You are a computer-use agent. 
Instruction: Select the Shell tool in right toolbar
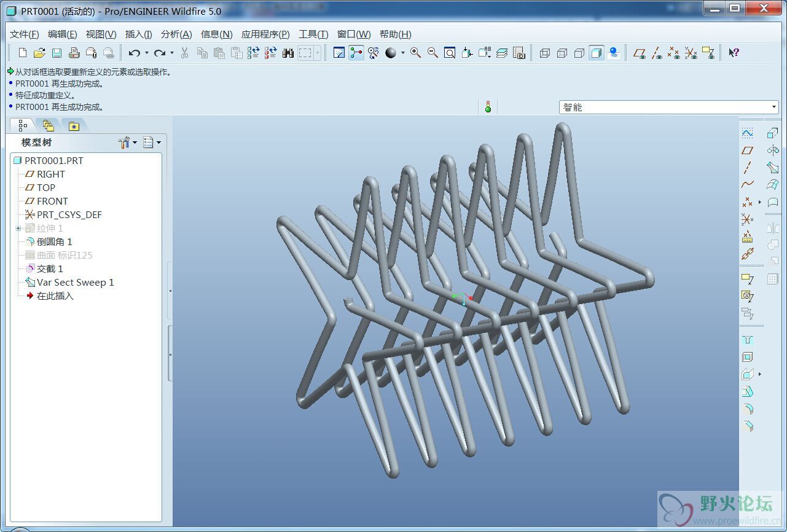[x=747, y=356]
